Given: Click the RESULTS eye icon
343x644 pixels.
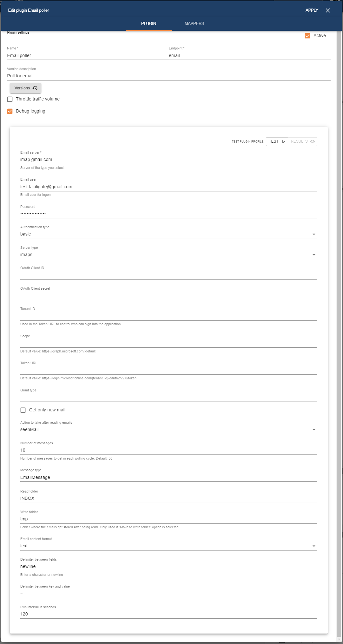Looking at the screenshot, I should pos(313,142).
